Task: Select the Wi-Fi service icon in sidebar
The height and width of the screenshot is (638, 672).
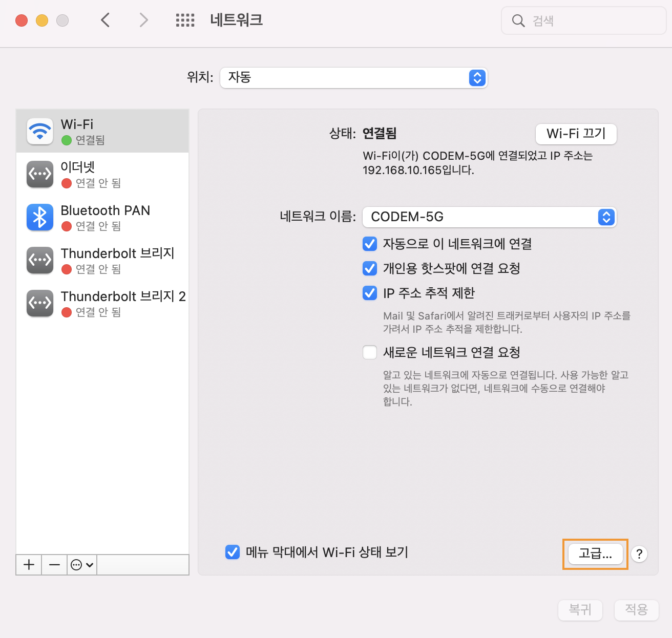Action: click(40, 132)
